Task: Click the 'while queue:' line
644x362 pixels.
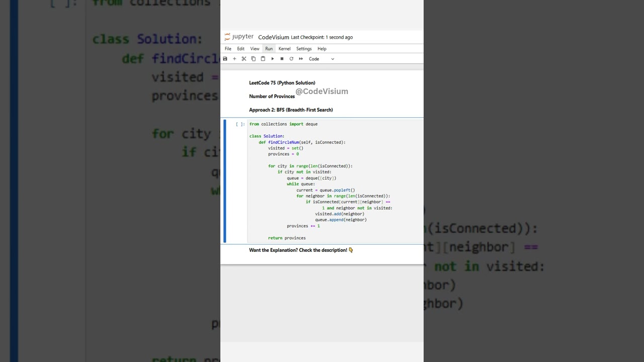Action: pos(301,184)
